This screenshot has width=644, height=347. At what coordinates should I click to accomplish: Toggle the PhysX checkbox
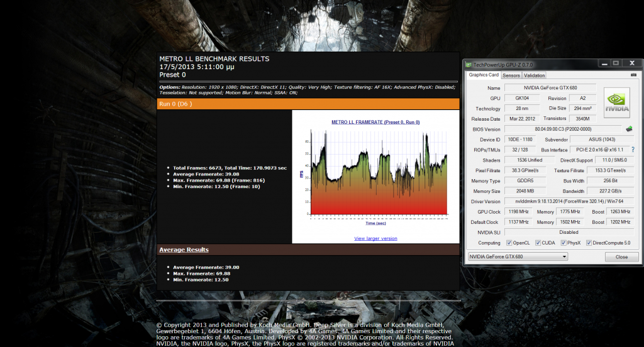[563, 243]
